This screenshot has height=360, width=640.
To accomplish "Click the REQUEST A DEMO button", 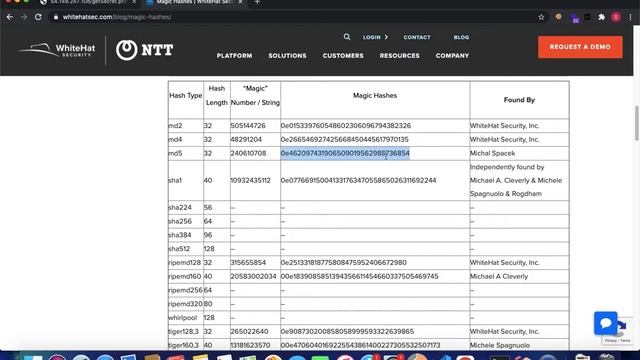I will click(580, 47).
